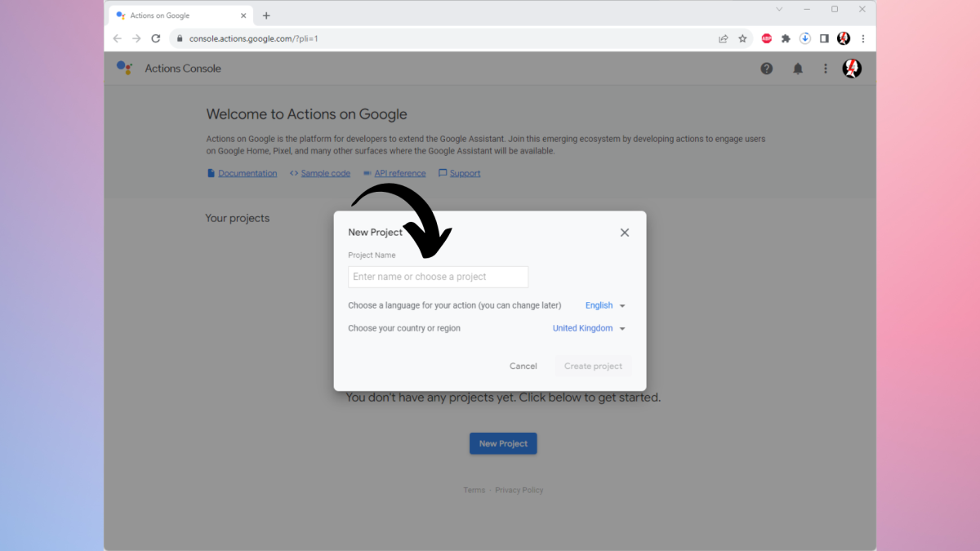Select the Actions on Google tab
This screenshot has height=551, width=980.
182,16
